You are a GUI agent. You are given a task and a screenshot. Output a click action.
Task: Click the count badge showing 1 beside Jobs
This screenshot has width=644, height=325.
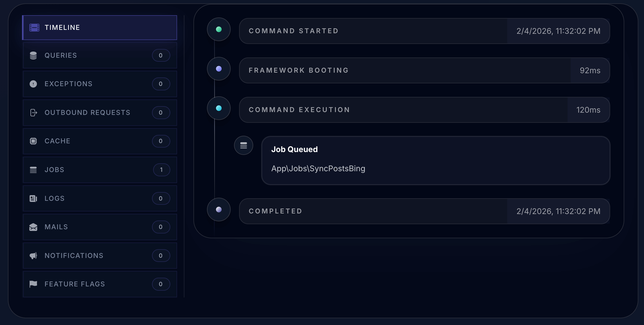click(161, 170)
